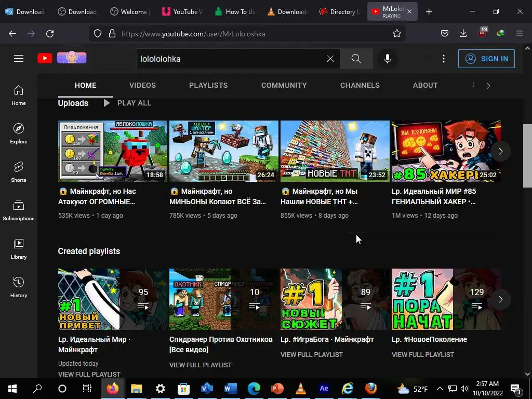The width and height of the screenshot is (532, 399).
Task: Go to Home in the sidebar
Action: pos(19,96)
